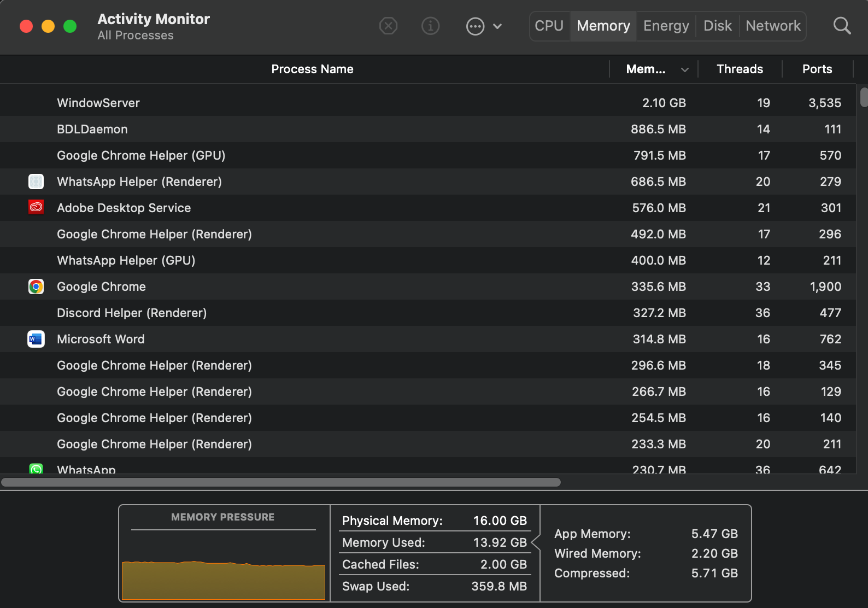Screen dimensions: 868x608
Task: Click the Wired Memory 2.20 GB value
Action: coord(714,553)
